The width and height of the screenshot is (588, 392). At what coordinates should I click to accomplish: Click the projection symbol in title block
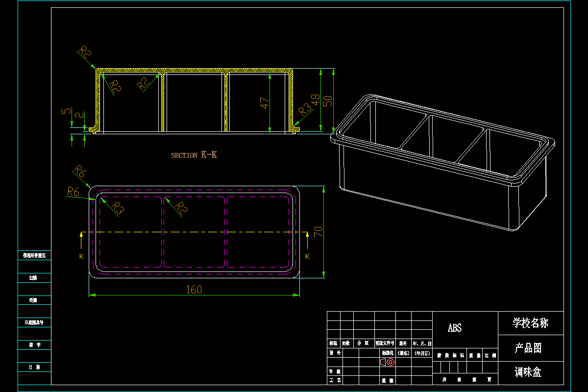[x=387, y=362]
